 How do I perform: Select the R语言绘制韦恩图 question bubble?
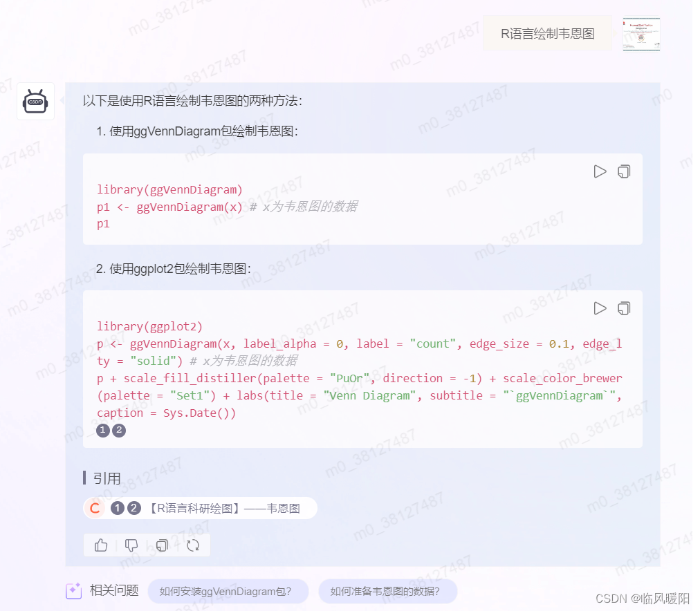coord(547,32)
